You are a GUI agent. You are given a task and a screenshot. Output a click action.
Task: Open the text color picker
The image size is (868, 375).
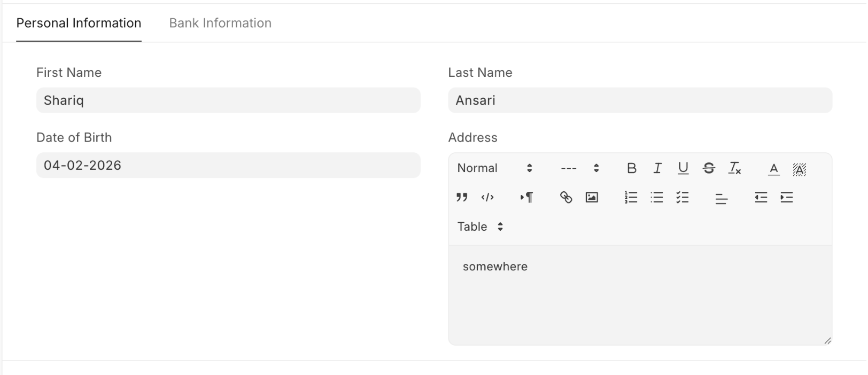click(x=773, y=169)
